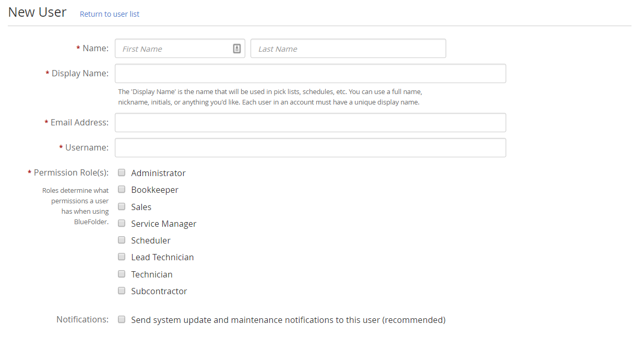Viewport: 644px width, 359px height.
Task: Click the New User page heading
Action: tap(38, 13)
